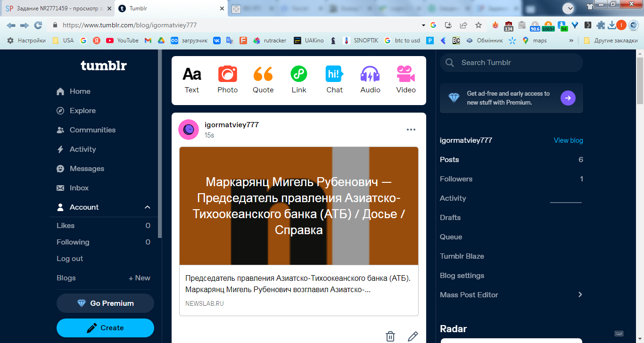This screenshot has height=343, width=644.
Task: Switch to the Tumblr browser tab
Action: (171, 8)
